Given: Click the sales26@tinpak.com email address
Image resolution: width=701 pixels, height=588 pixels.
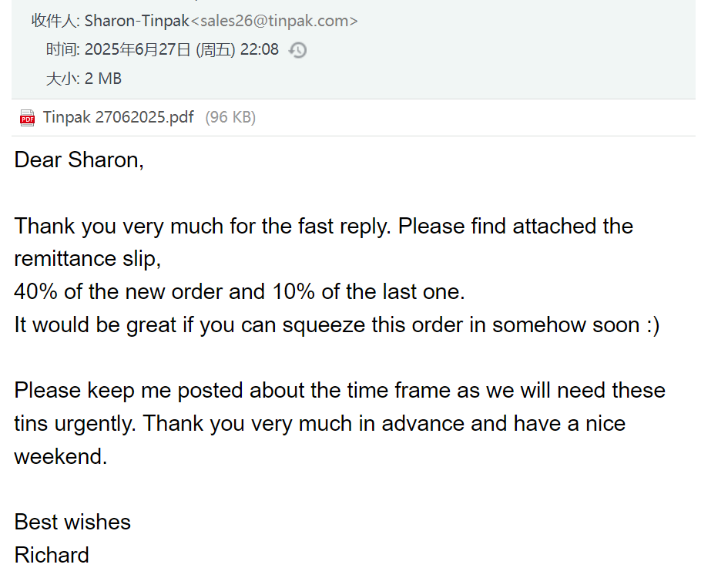Looking at the screenshot, I should 274,21.
